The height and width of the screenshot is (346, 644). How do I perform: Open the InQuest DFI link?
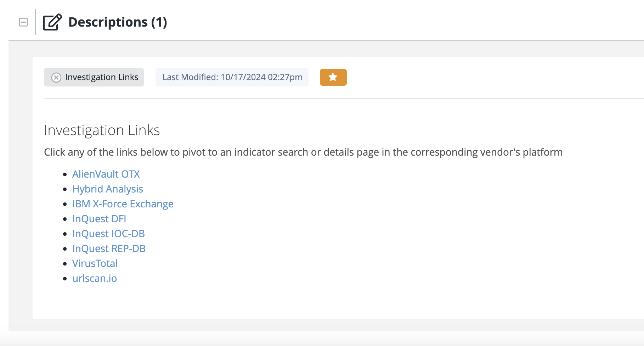pos(99,219)
